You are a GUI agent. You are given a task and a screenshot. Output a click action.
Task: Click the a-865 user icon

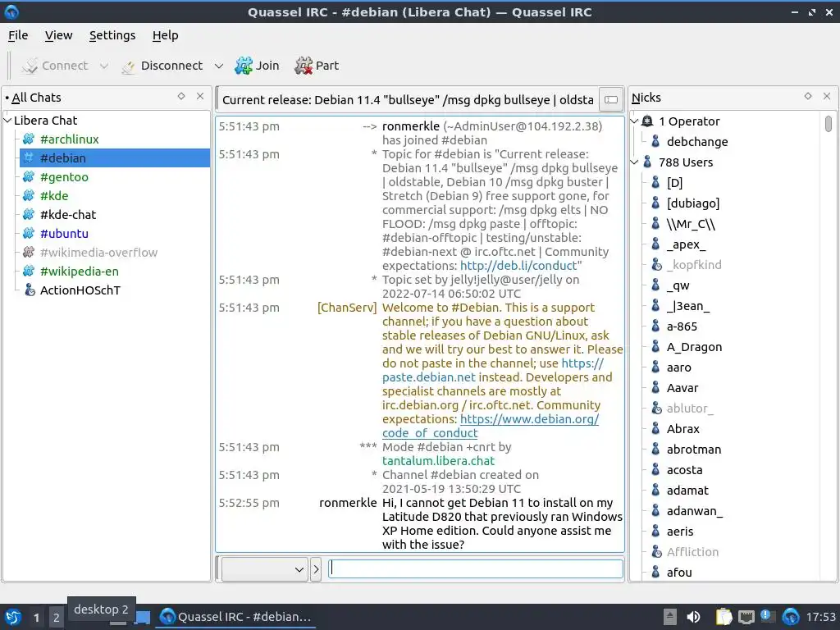point(655,326)
